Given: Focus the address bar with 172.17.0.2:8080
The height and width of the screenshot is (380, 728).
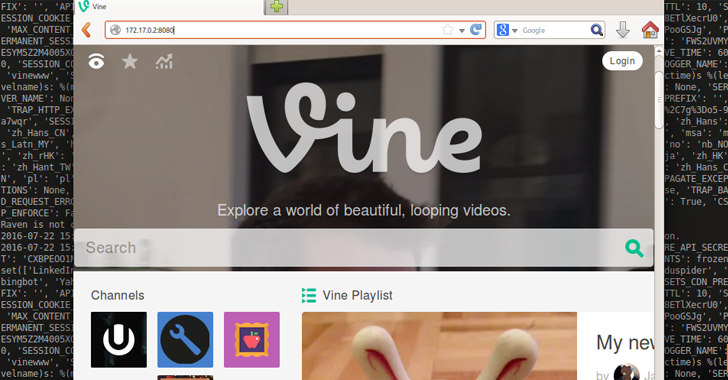Looking at the screenshot, I should (x=283, y=30).
